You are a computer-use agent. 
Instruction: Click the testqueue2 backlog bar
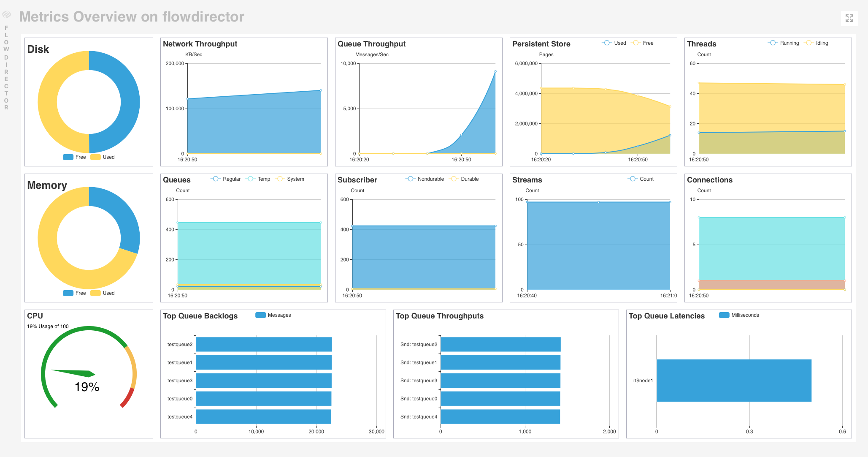264,344
